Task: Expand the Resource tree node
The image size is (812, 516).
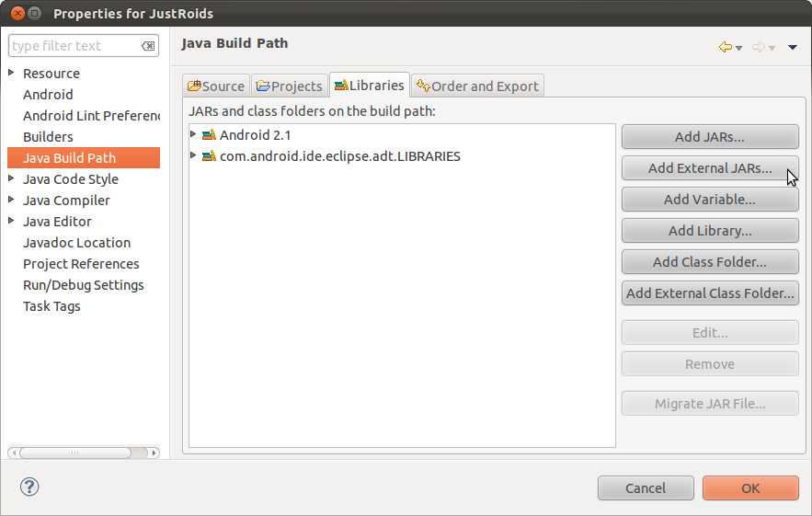Action: [11, 73]
